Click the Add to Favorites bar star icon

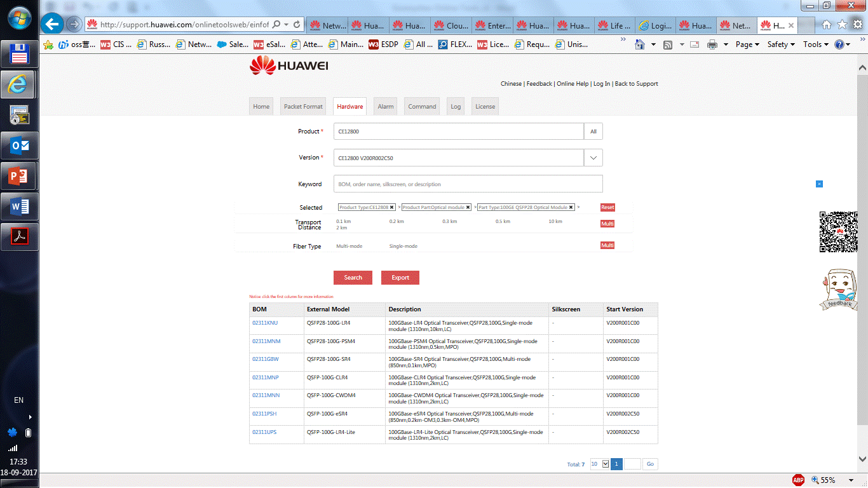(48, 44)
